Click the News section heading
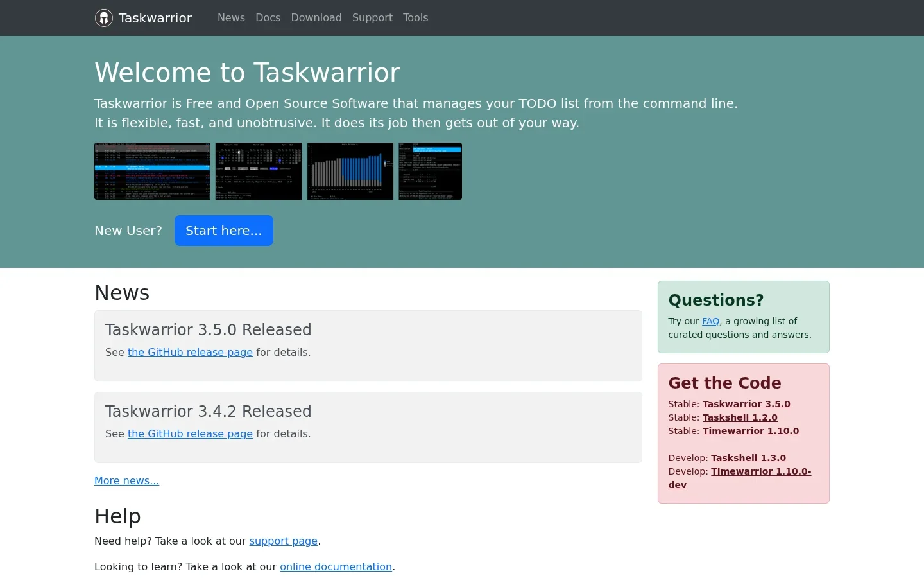 pyautogui.click(x=122, y=293)
